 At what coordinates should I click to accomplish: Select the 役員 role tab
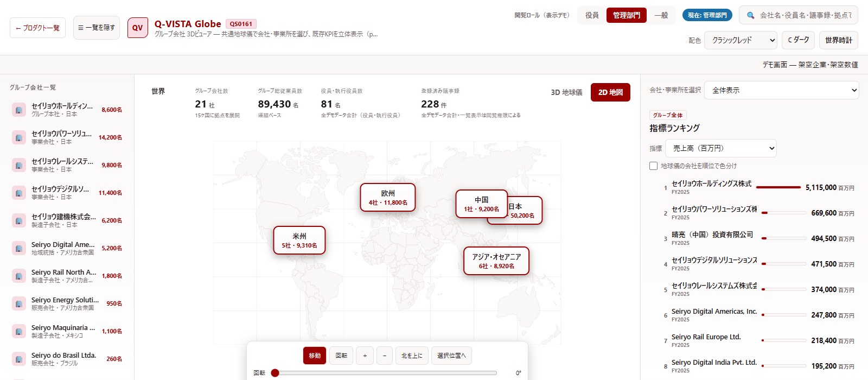[592, 15]
